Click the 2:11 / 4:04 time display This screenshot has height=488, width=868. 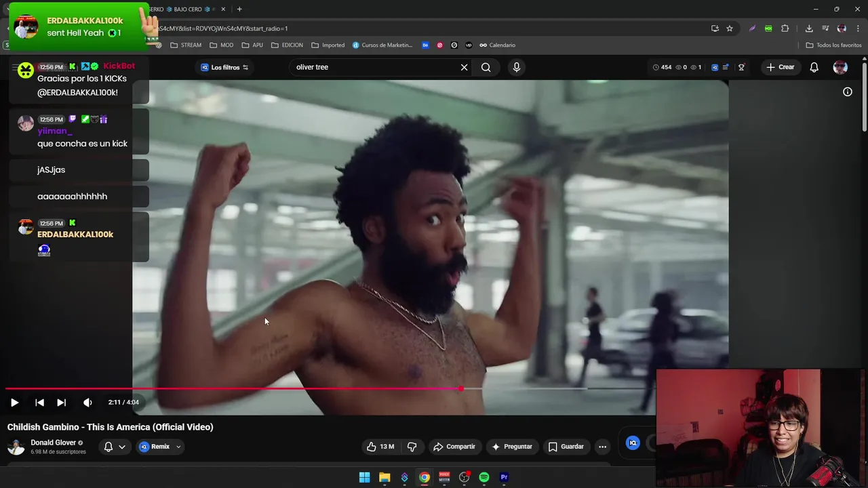point(123,403)
